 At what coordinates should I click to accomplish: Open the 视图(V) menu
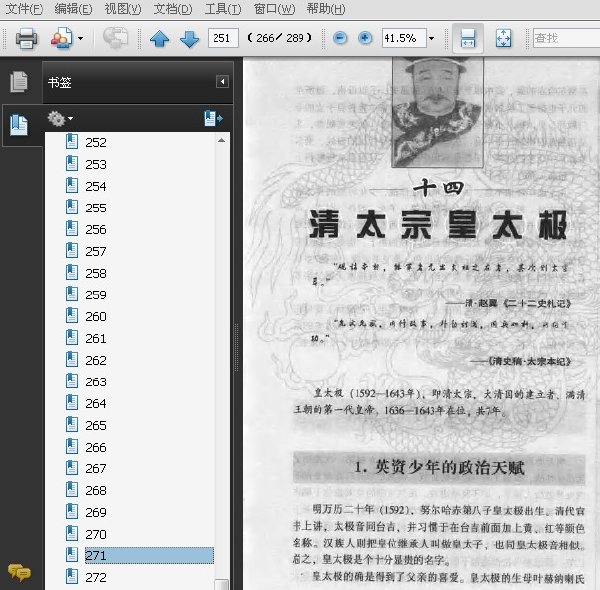tap(123, 8)
